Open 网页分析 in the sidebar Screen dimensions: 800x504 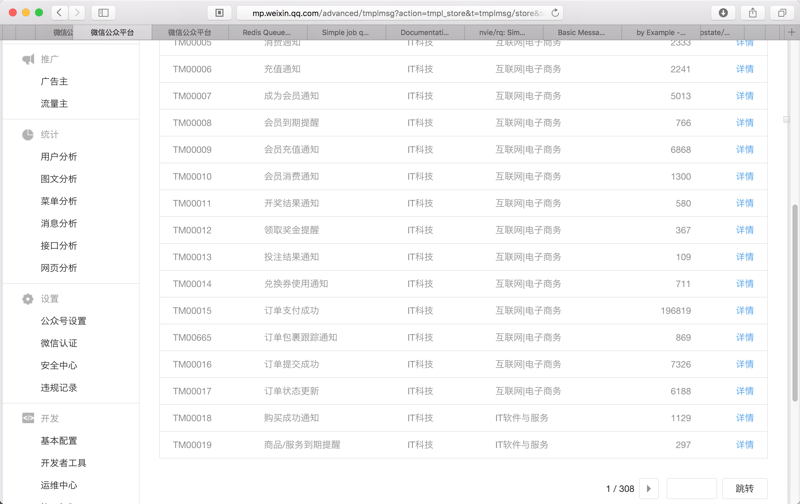(x=59, y=268)
